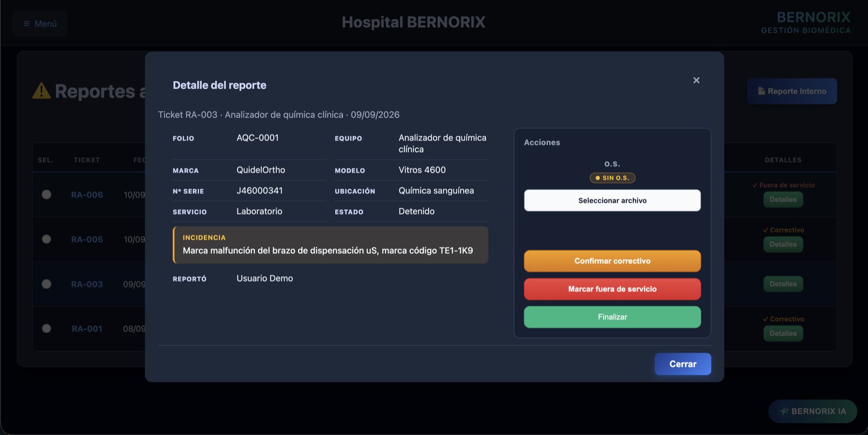The image size is (868, 435).
Task: Click the Laboratorio service value
Action: pos(259,211)
